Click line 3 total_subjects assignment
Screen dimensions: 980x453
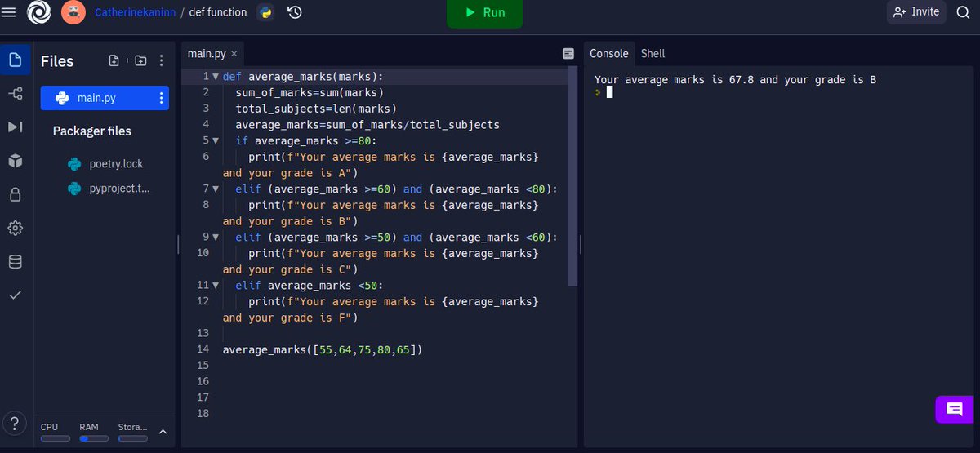click(316, 109)
